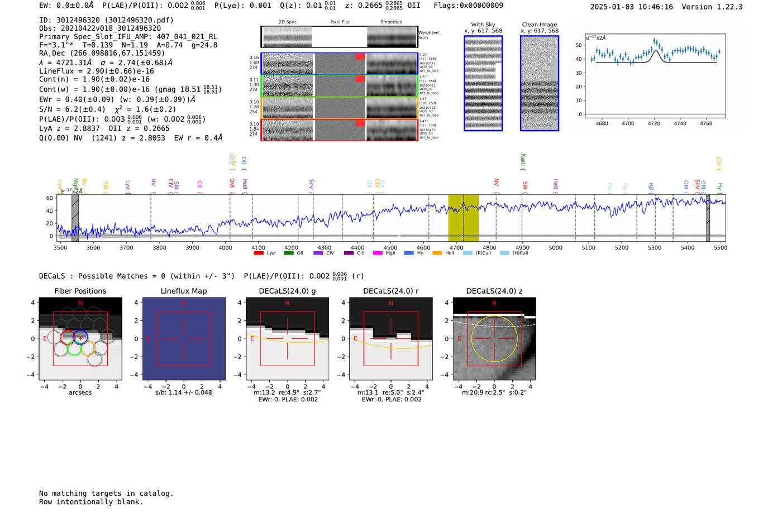
Task: Click the (H)CaII legend swatch
Action: click(504, 253)
